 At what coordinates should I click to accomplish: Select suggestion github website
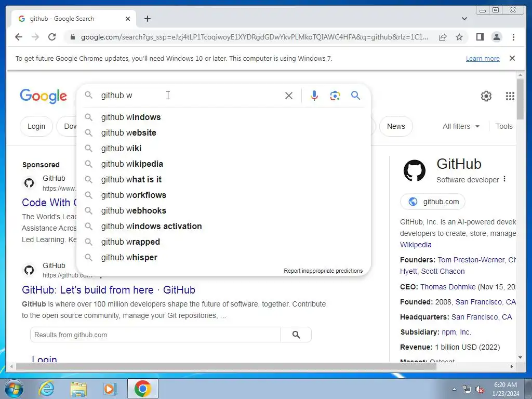point(223,132)
